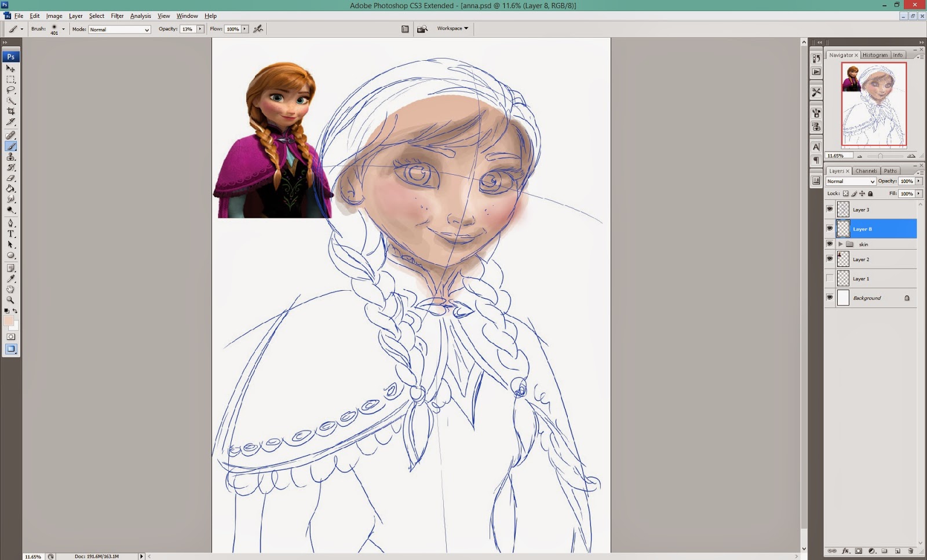Viewport: 927px width, 560px height.
Task: Open the layer Fill slider arrow
Action: (919, 193)
